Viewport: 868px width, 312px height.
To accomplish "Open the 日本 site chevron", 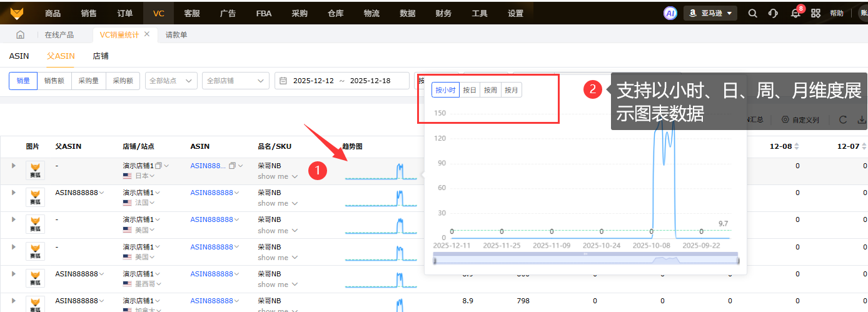I will point(152,176).
